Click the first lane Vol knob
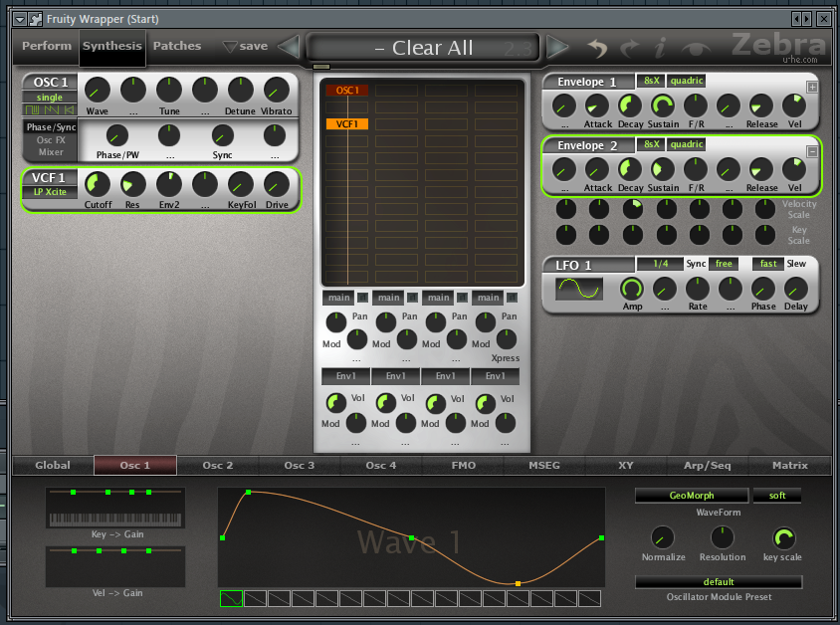840x625 pixels. click(x=336, y=403)
